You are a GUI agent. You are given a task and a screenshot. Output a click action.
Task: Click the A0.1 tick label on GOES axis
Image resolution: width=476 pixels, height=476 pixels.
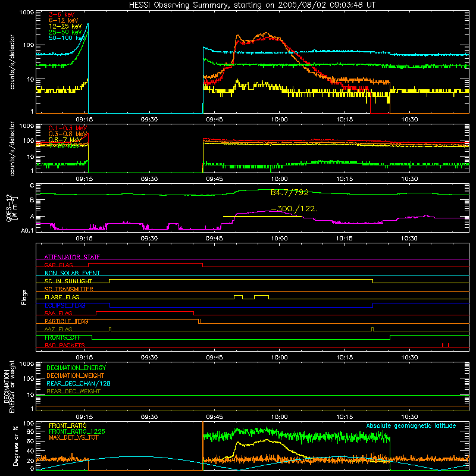click(x=27, y=231)
